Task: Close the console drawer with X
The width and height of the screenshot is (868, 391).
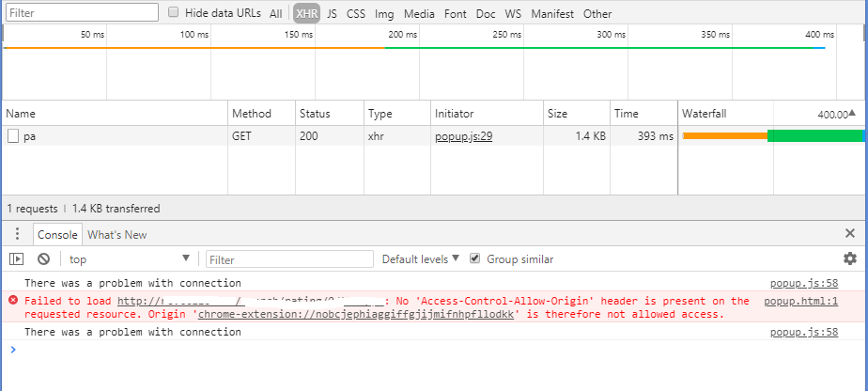Action: 850,234
